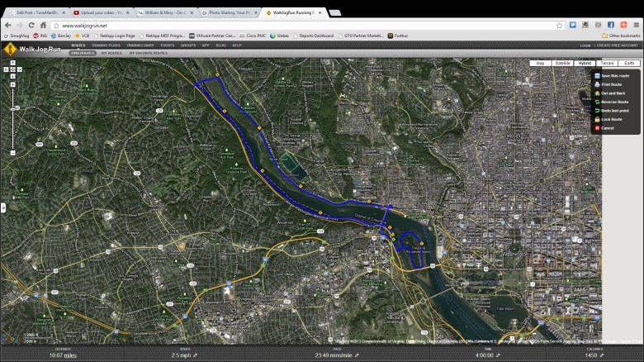Screen dimensions: 644x362
Task: Switch to the Photo Sharing browser tab
Action: (230, 12)
